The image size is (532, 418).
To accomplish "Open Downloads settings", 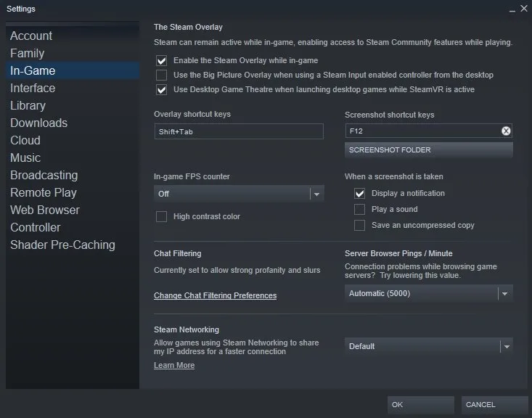I will [73, 123].
